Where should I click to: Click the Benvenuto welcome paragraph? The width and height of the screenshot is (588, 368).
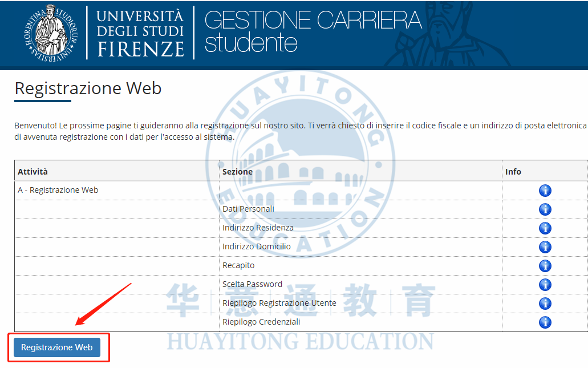tap(301, 131)
